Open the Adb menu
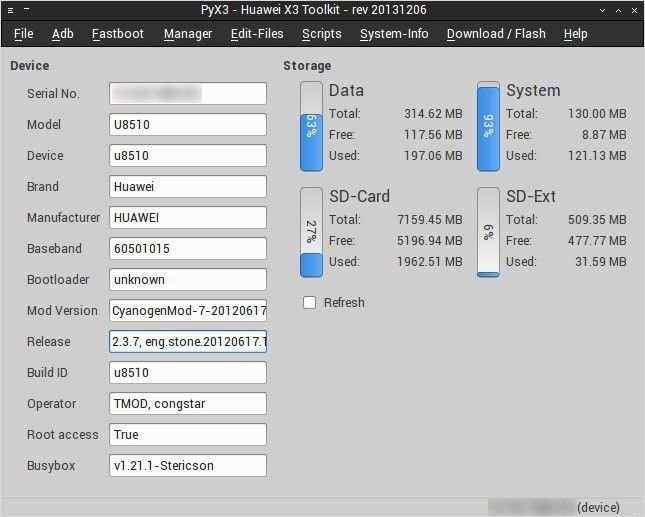 pos(63,34)
